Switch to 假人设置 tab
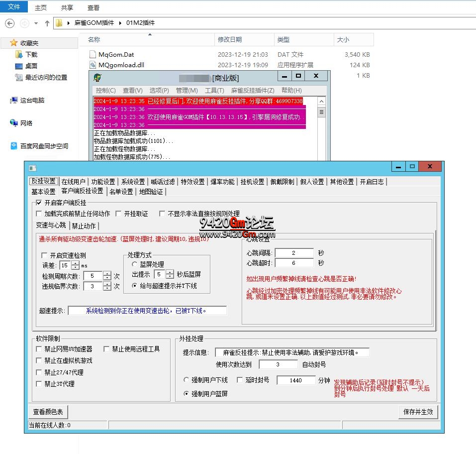476x454 pixels. tap(312, 182)
